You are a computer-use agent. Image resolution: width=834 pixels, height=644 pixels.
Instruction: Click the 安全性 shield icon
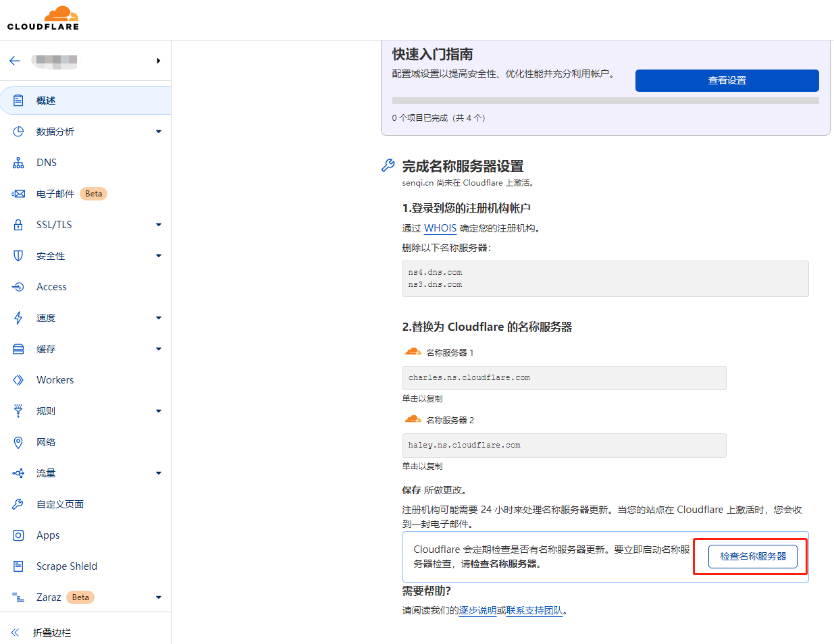click(x=18, y=256)
